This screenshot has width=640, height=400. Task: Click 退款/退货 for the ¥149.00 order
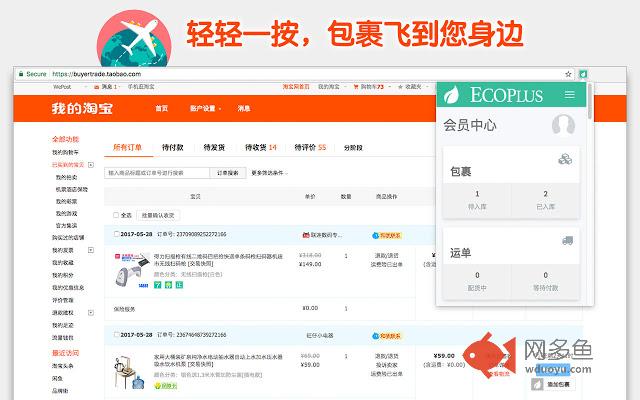pyautogui.click(x=387, y=256)
